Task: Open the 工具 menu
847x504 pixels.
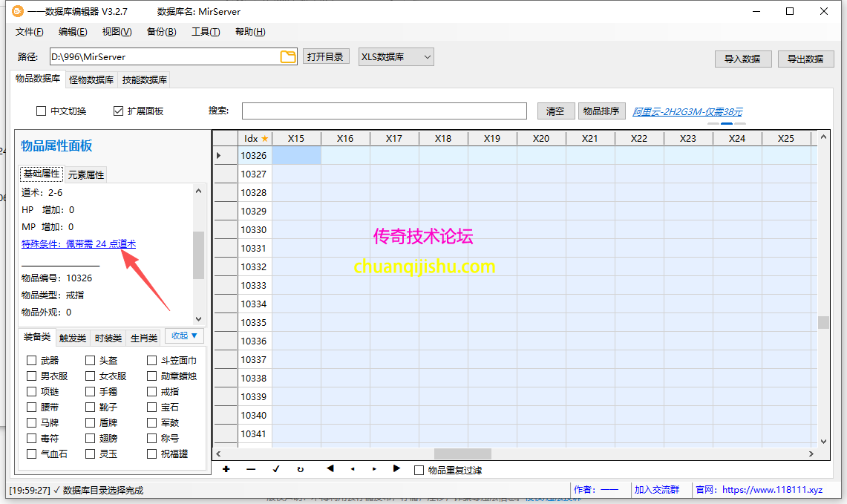Action: 206,32
